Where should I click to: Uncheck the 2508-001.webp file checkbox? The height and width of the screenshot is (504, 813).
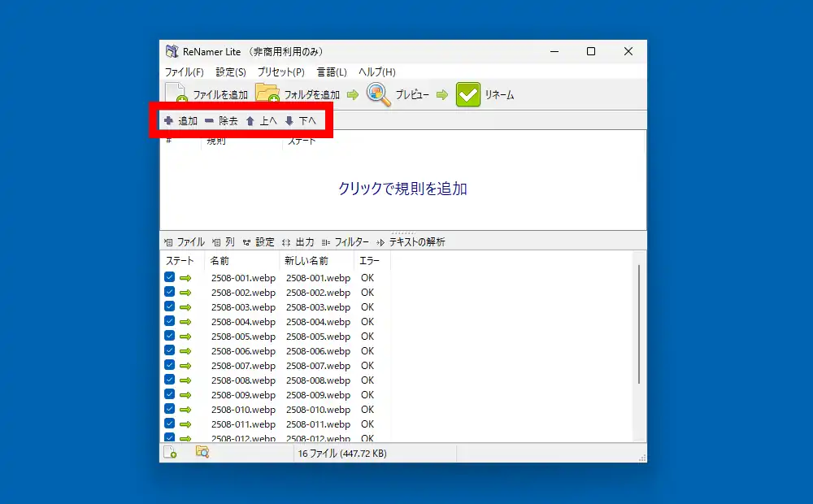tap(169, 278)
